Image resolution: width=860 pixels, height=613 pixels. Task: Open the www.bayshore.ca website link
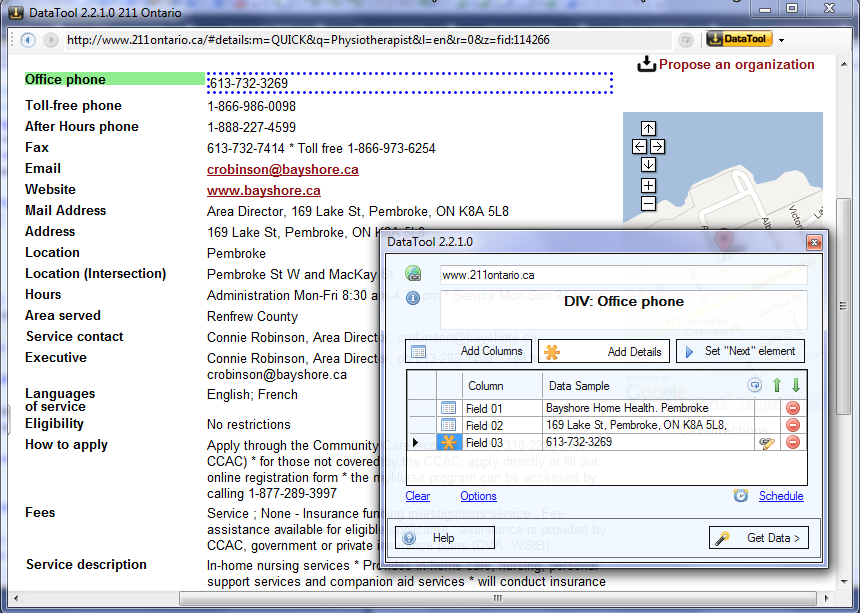point(263,189)
